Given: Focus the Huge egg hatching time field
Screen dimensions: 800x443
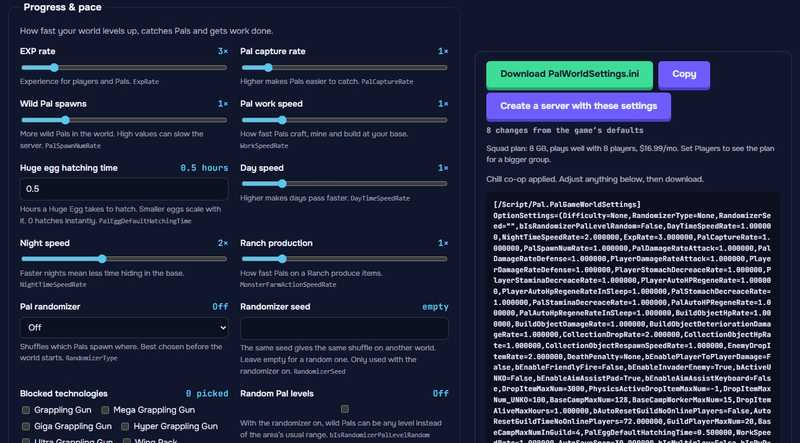Looking at the screenshot, I should [124, 189].
